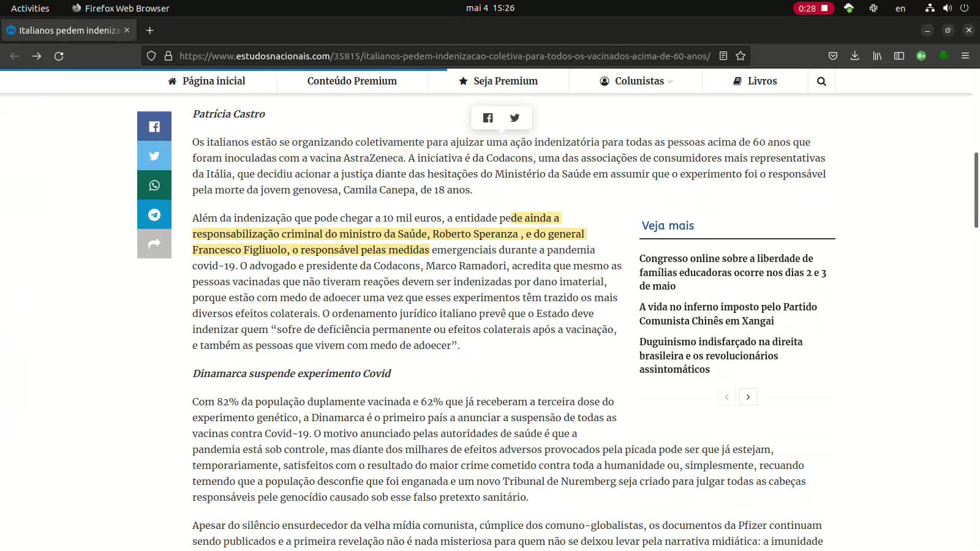The image size is (980, 551).
Task: Open 'Duguinismo disfarçado na direita' article link
Action: pyautogui.click(x=721, y=356)
